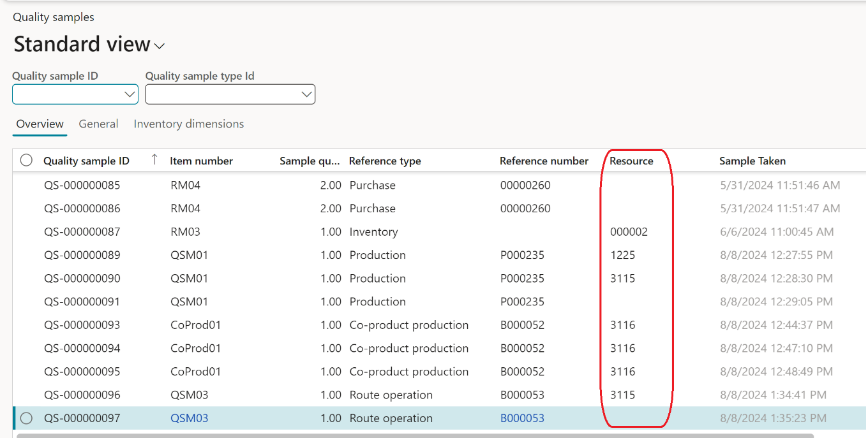The image size is (868, 438).
Task: Sort by Sample Taken column header
Action: pos(752,161)
